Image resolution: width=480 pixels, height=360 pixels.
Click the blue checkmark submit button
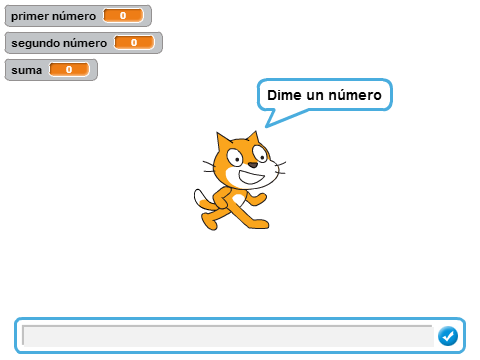tap(448, 336)
